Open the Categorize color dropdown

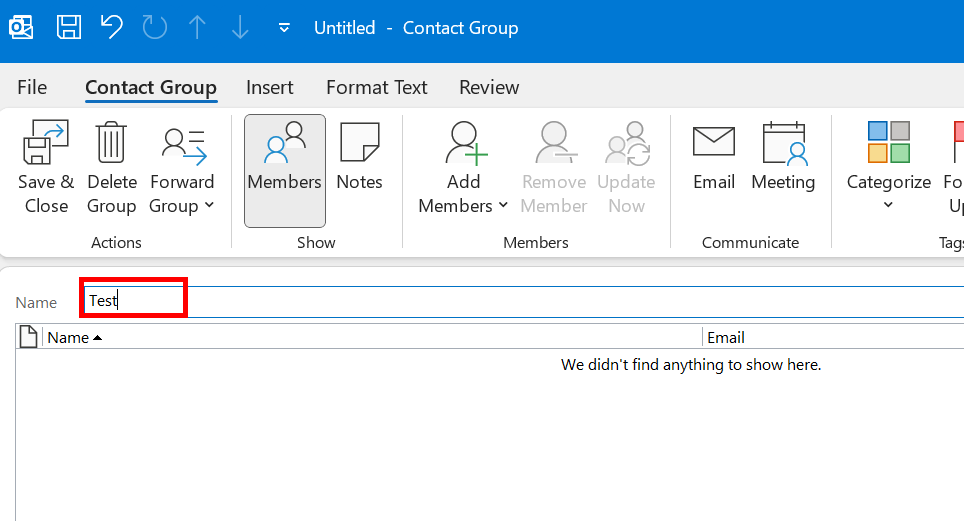click(888, 166)
